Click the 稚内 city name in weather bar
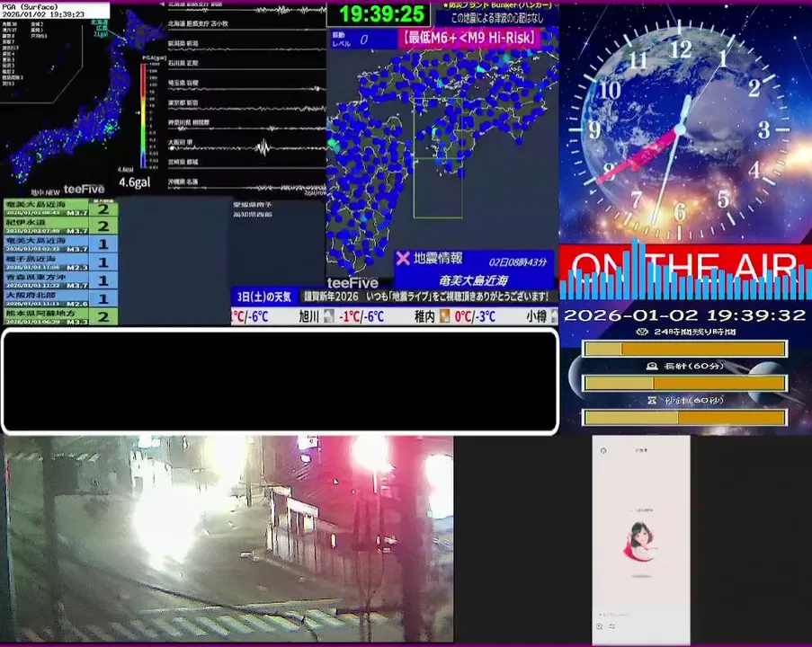Image resolution: width=812 pixels, height=647 pixels. coord(424,316)
